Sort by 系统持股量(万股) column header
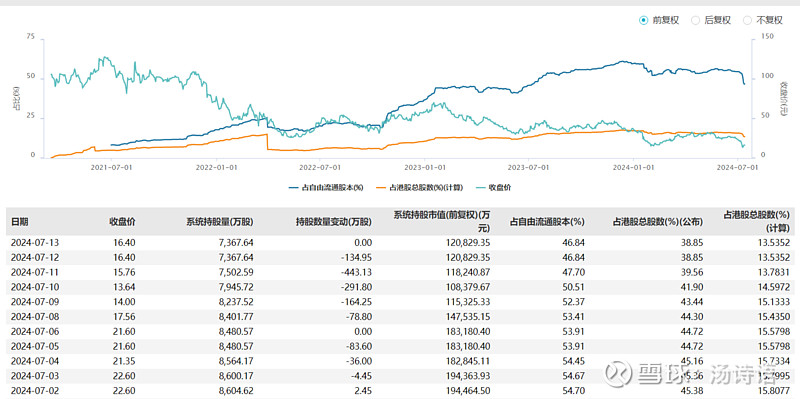The image size is (800, 399). [x=219, y=222]
